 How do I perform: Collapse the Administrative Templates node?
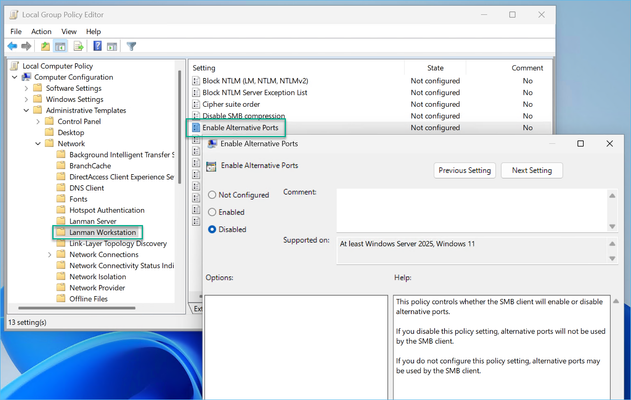tap(27, 110)
